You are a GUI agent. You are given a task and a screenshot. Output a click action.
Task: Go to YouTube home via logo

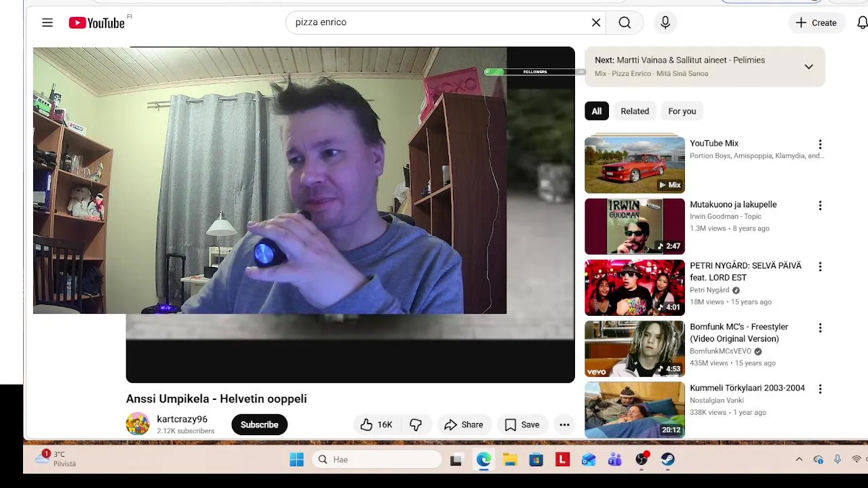pyautogui.click(x=97, y=23)
